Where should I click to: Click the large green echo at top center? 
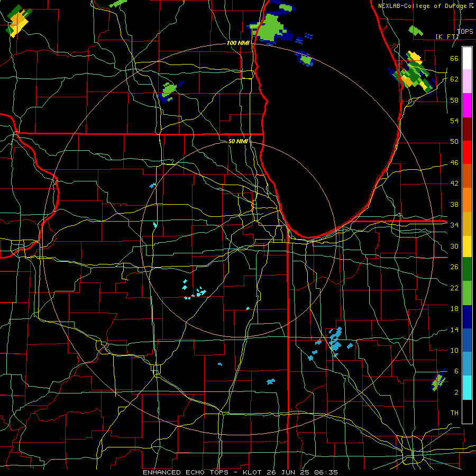coord(270,28)
